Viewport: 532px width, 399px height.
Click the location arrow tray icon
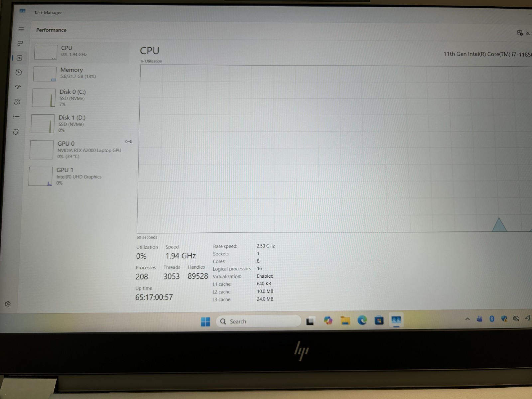tap(528, 318)
